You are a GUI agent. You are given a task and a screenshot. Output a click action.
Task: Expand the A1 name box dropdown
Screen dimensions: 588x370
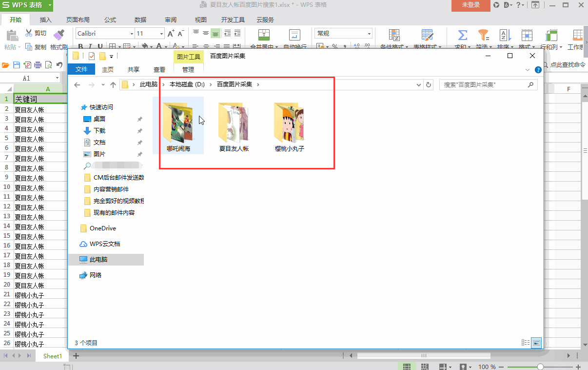pyautogui.click(x=57, y=78)
